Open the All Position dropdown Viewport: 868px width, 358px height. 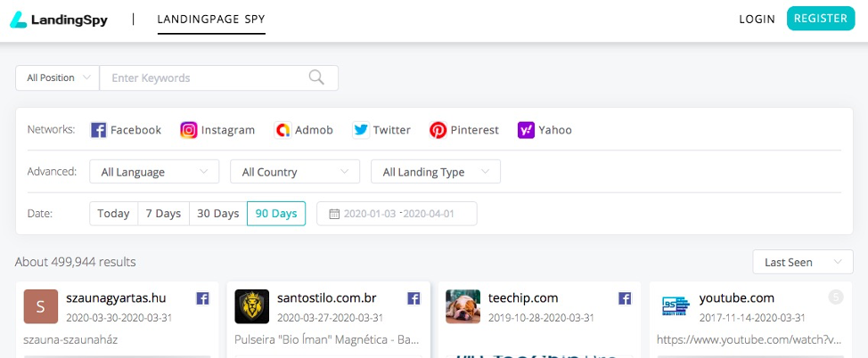point(58,78)
